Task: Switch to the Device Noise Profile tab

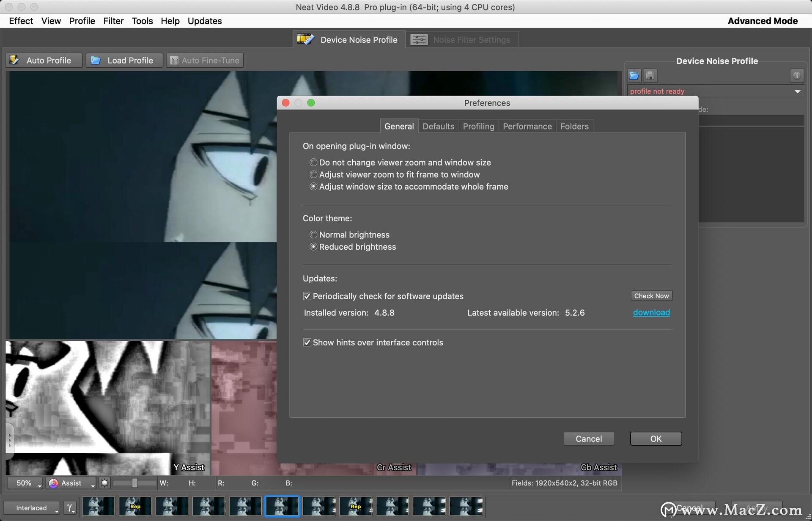Action: [348, 40]
